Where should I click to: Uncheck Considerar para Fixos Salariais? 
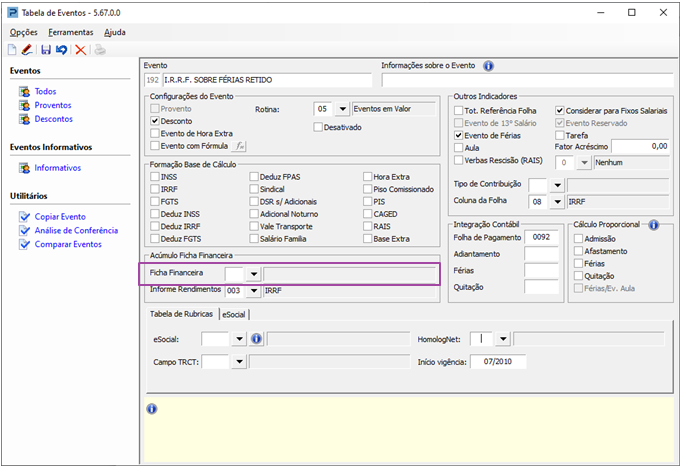pyautogui.click(x=560, y=111)
